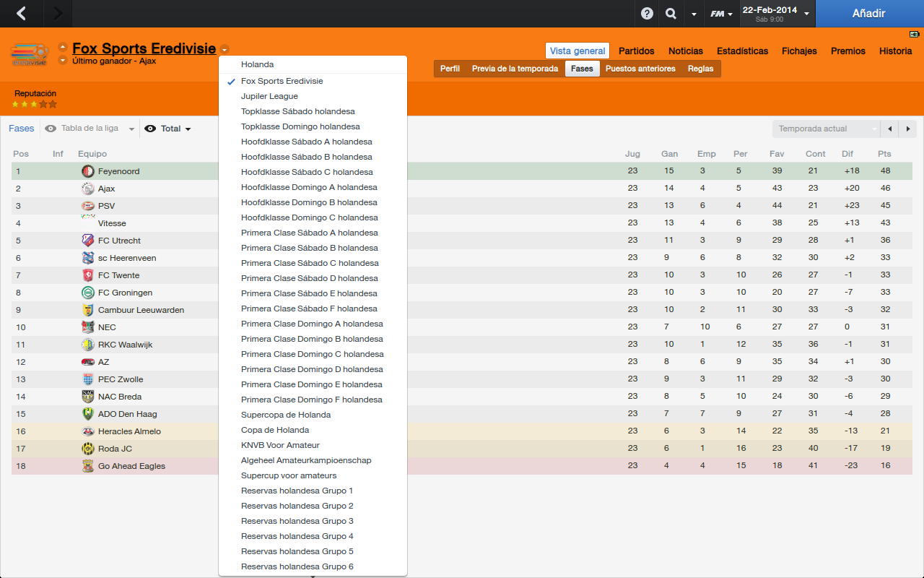Open the Partidos tab
The image size is (924, 578).
[637, 51]
